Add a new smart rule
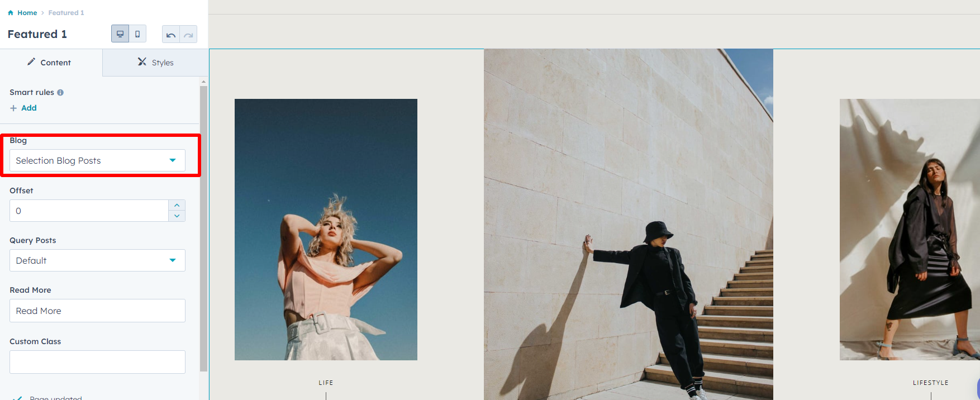 [23, 108]
